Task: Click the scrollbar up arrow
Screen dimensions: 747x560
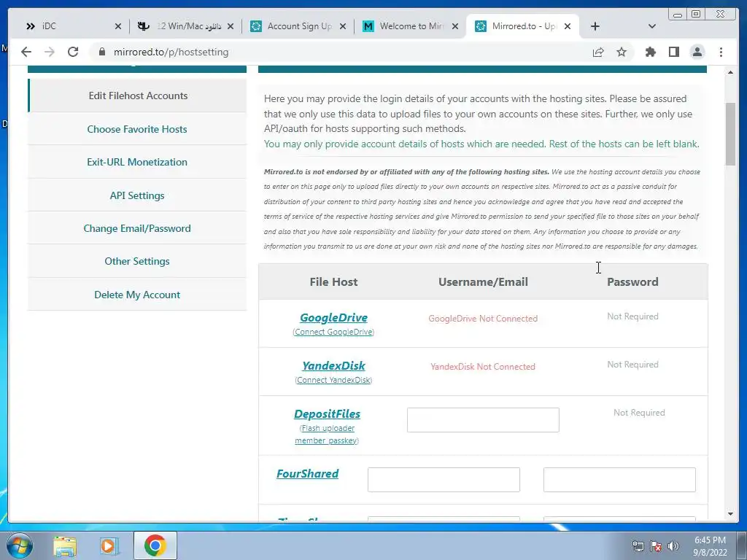Action: point(730,72)
